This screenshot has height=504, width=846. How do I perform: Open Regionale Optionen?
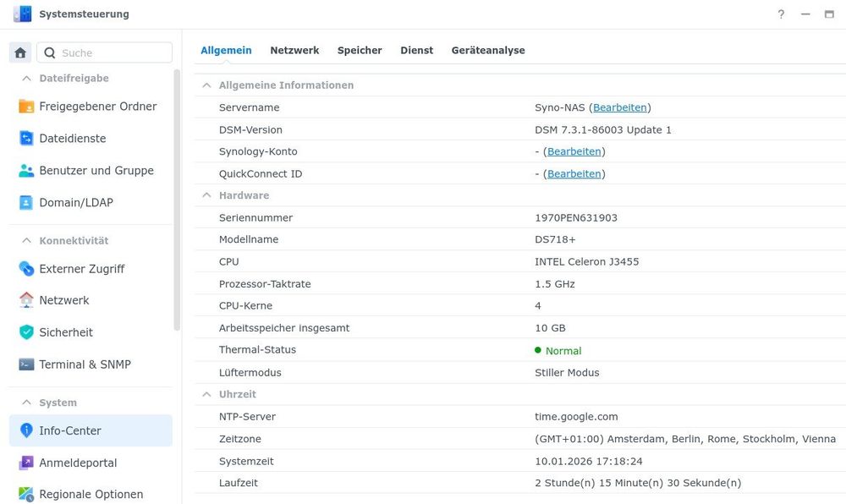[x=91, y=494]
